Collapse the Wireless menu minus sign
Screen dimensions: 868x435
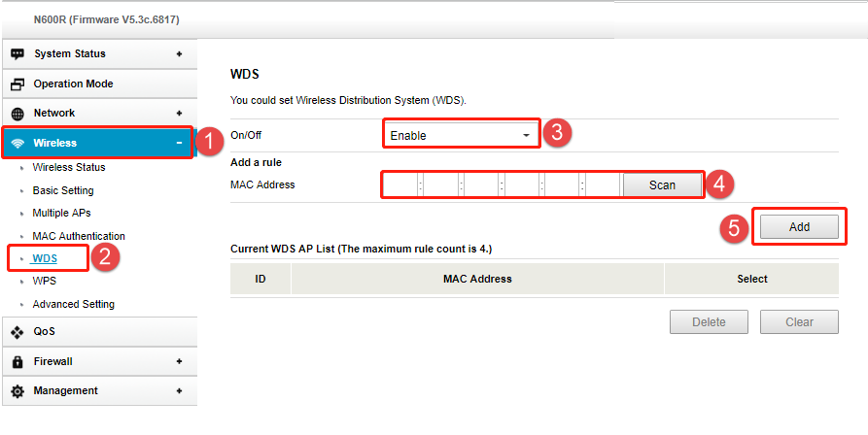179,144
